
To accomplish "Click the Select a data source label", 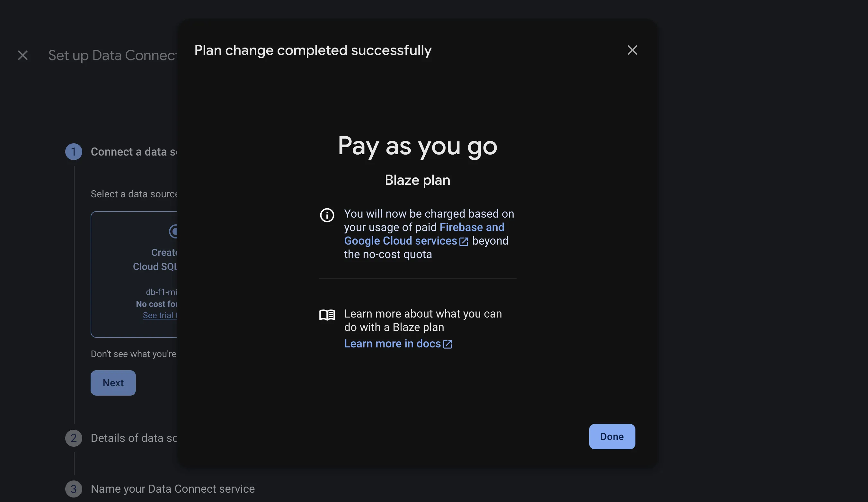I will [134, 194].
